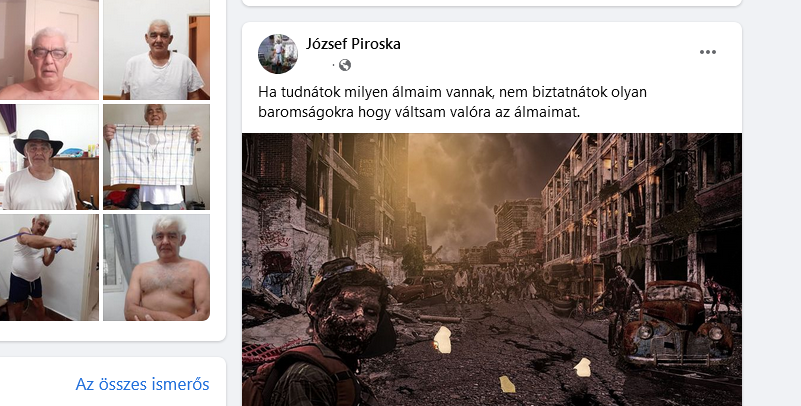Image resolution: width=801 pixels, height=406 pixels.
Task: Open photo of man wearing black hat
Action: click(x=49, y=157)
